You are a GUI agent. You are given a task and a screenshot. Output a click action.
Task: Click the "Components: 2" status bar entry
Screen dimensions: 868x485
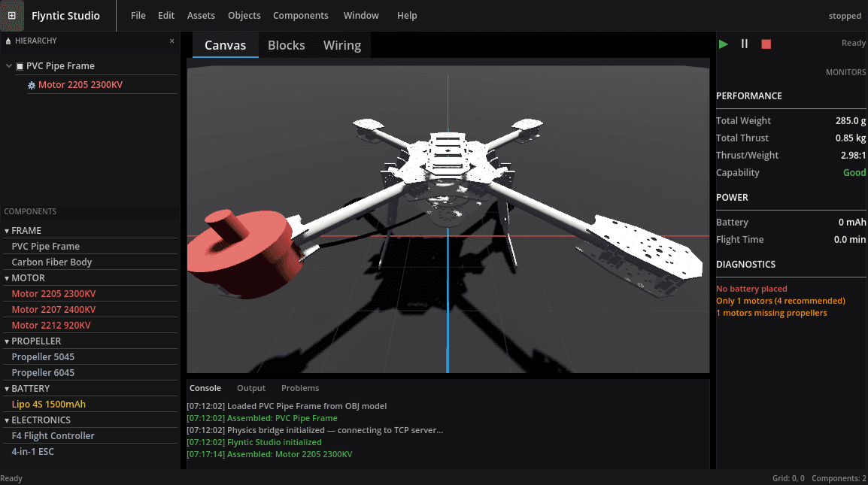click(839, 478)
